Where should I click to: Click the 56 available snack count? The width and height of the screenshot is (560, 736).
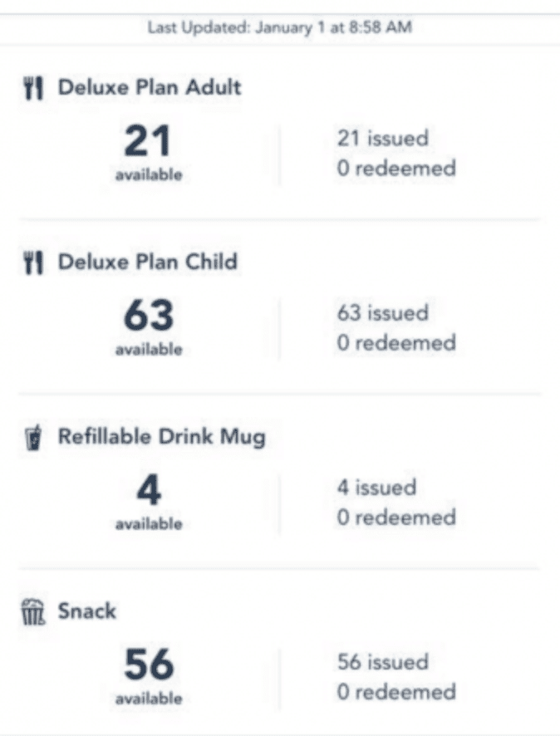pyautogui.click(x=148, y=666)
